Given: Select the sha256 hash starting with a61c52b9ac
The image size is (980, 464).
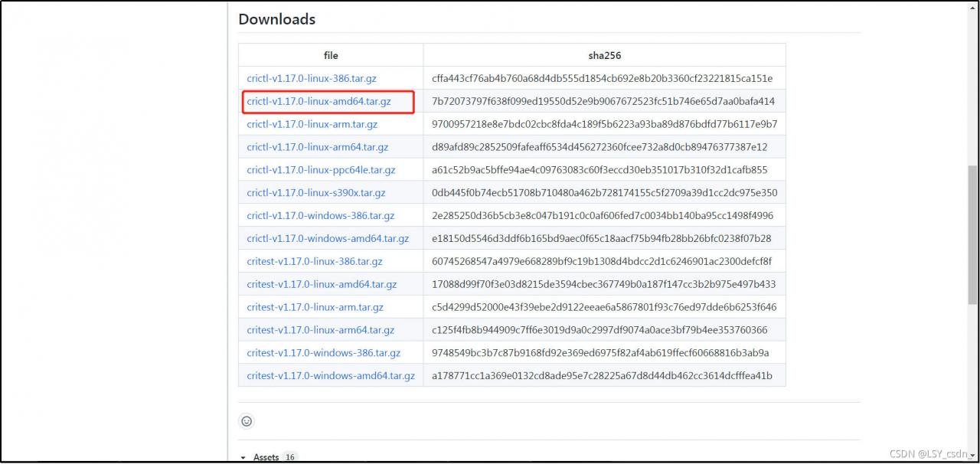Looking at the screenshot, I should point(599,170).
